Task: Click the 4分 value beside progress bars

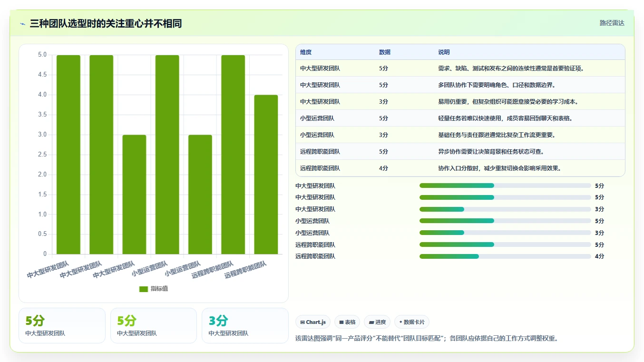Action: (x=599, y=256)
